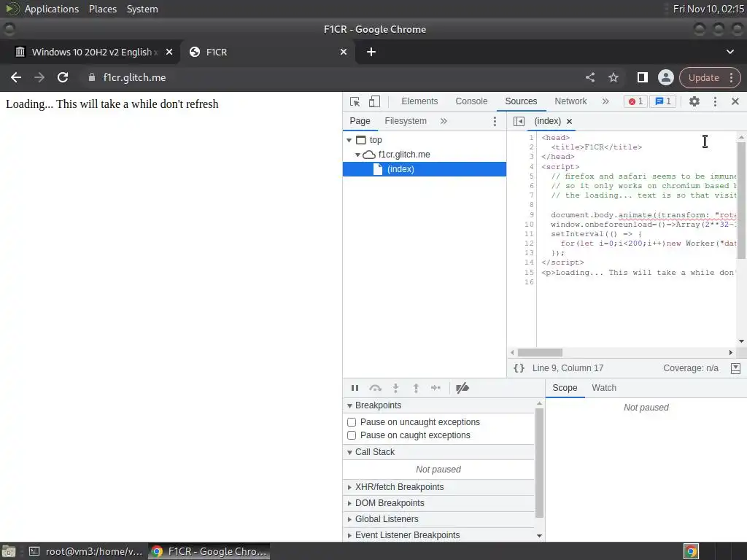This screenshot has height=560, width=747.
Task: Toggle Chrome side panel icon
Action: tap(642, 77)
